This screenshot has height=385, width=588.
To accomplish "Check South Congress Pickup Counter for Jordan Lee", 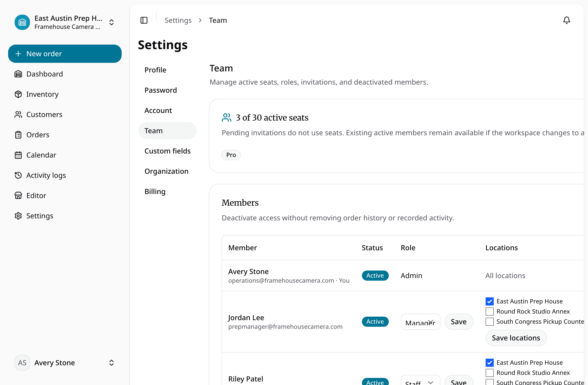I will point(490,322).
